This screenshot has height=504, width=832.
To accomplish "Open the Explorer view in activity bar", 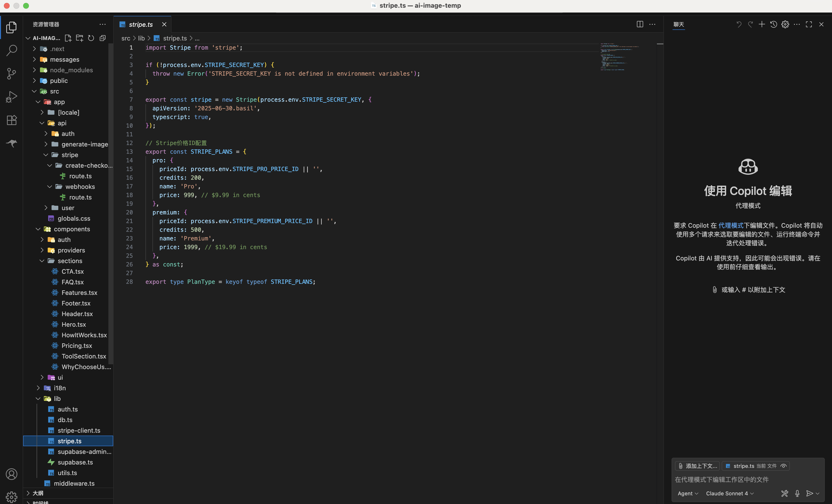I will click(12, 27).
